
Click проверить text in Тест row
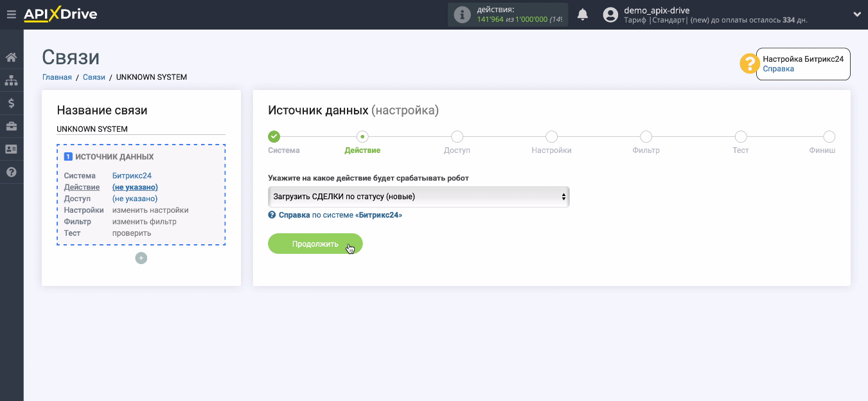pos(132,233)
